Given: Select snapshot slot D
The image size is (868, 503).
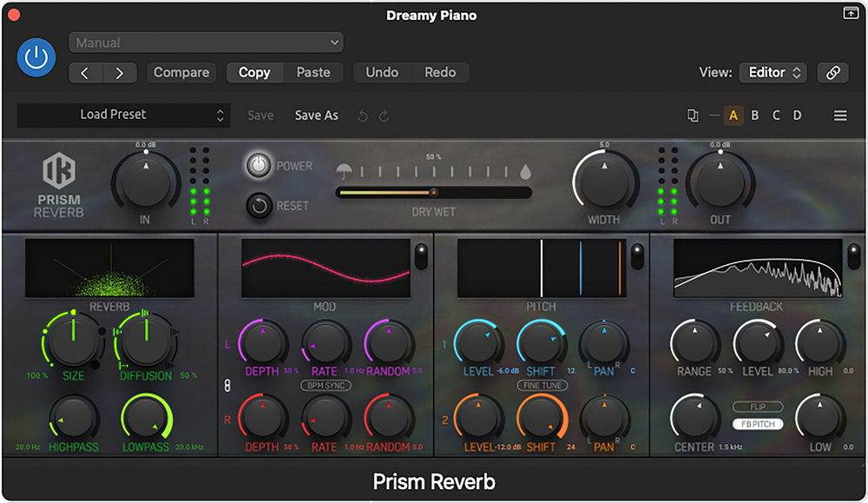Looking at the screenshot, I should (797, 116).
